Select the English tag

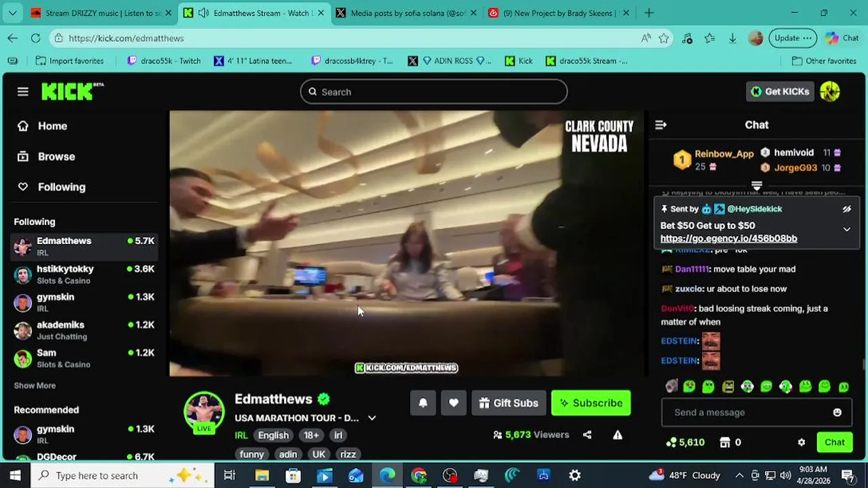273,435
